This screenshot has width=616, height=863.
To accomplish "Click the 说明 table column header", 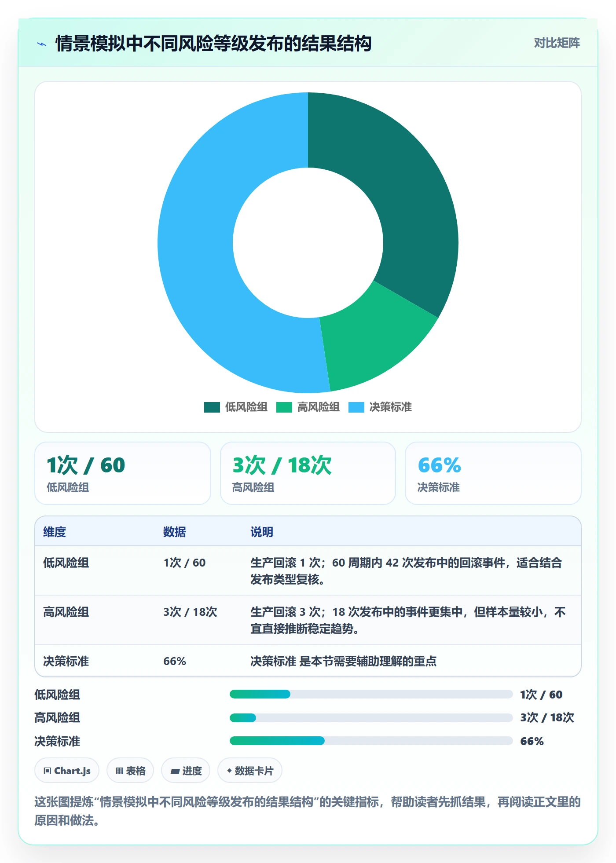I will [262, 532].
